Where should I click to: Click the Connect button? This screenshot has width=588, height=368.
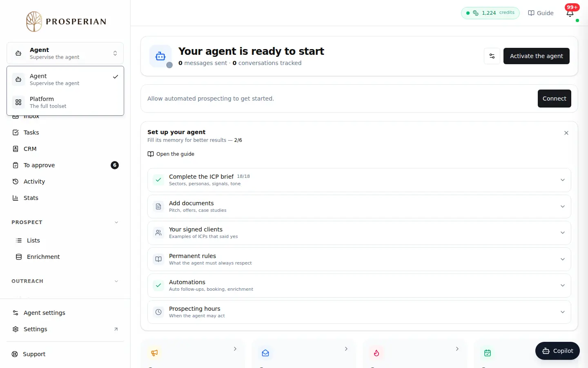(555, 99)
